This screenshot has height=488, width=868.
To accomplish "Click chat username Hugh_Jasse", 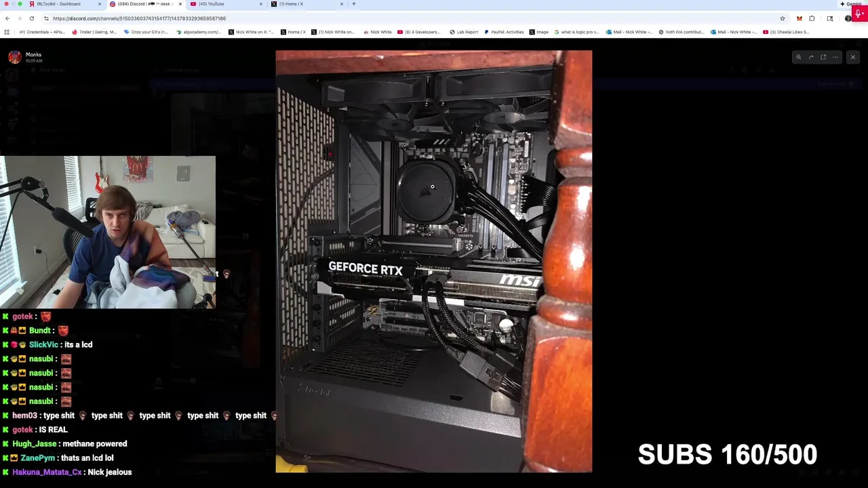I will click(x=35, y=444).
